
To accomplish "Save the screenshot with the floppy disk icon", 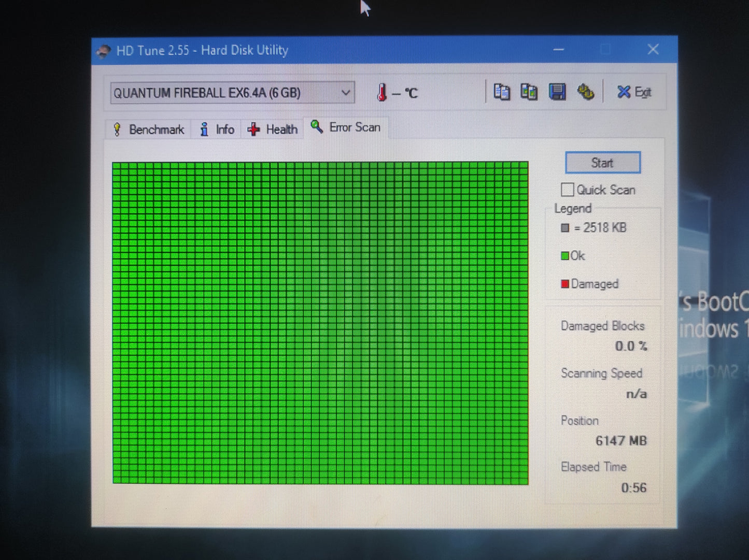I will point(557,91).
